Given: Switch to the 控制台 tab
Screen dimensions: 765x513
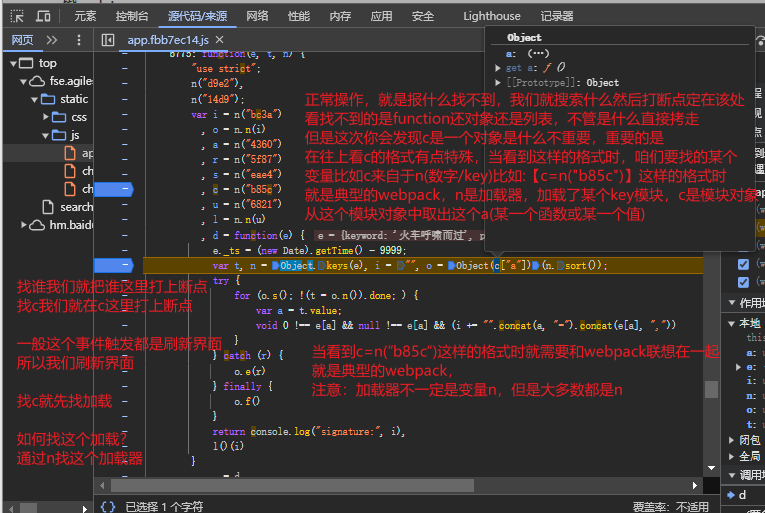Looking at the screenshot, I should (132, 16).
